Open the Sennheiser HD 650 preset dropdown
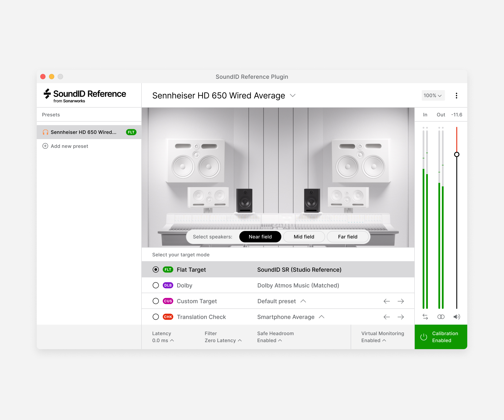 [x=293, y=95]
